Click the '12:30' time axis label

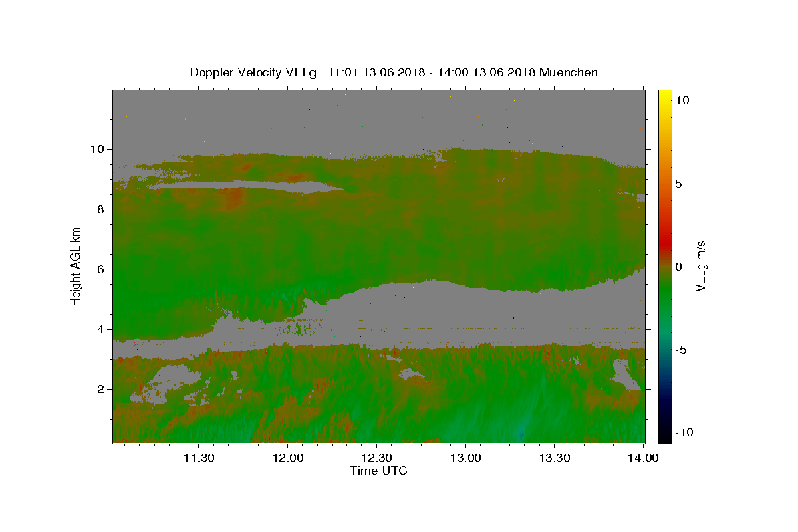pyautogui.click(x=377, y=458)
